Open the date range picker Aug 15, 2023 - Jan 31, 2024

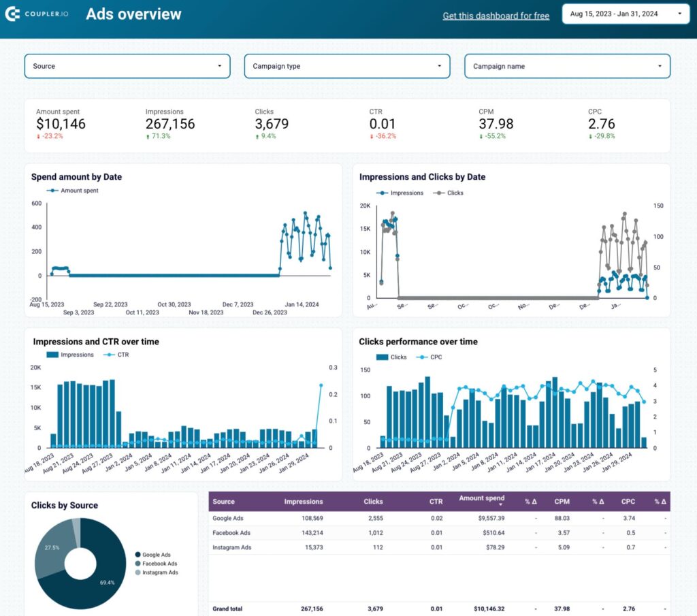(x=626, y=14)
